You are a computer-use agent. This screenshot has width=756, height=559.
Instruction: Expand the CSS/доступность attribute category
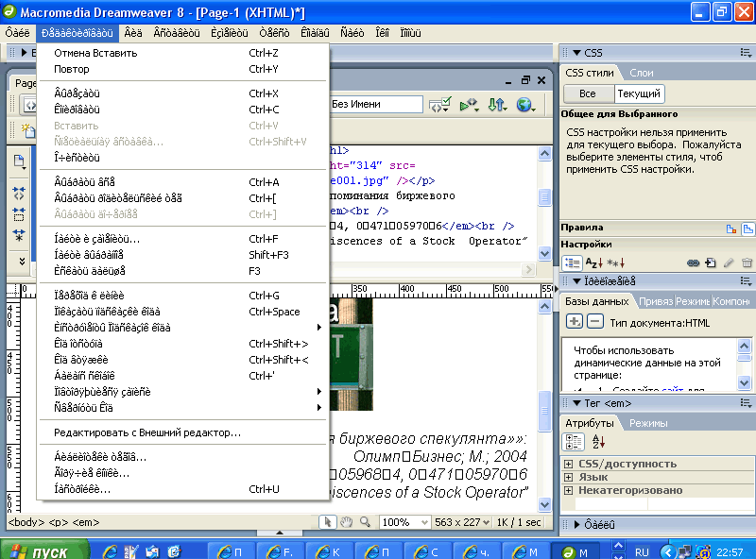click(569, 464)
